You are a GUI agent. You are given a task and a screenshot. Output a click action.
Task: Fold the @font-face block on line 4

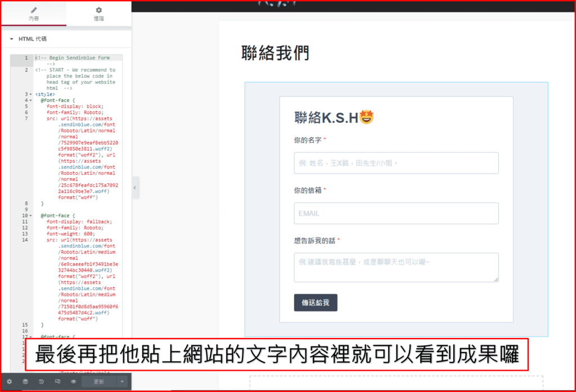30,100
